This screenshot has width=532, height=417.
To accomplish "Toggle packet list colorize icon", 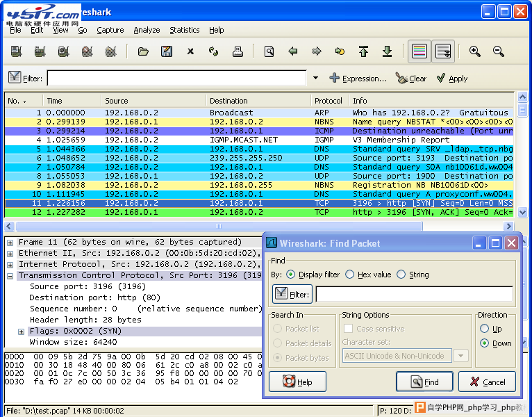I will [x=419, y=51].
